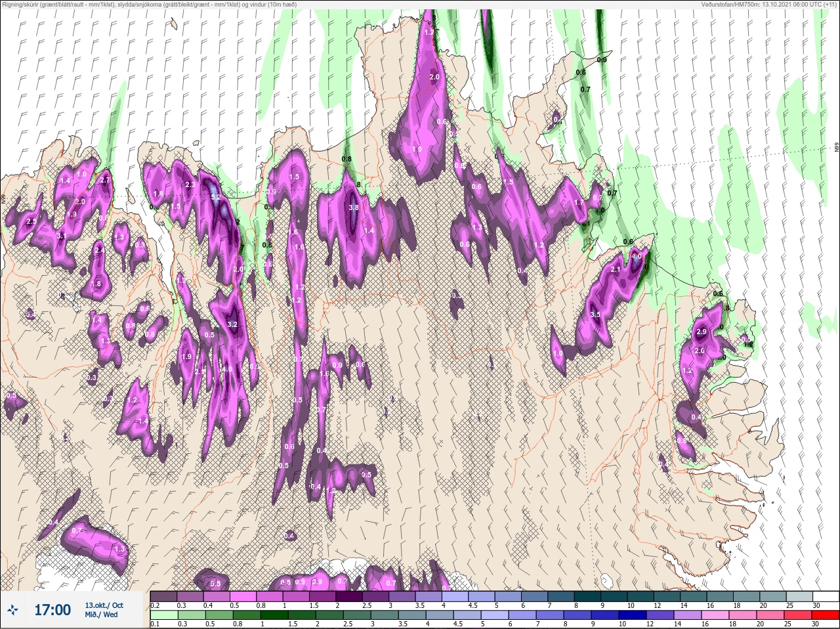
Task: Click the Veðurstofan pinwheel logo icon
Action: 12,610
